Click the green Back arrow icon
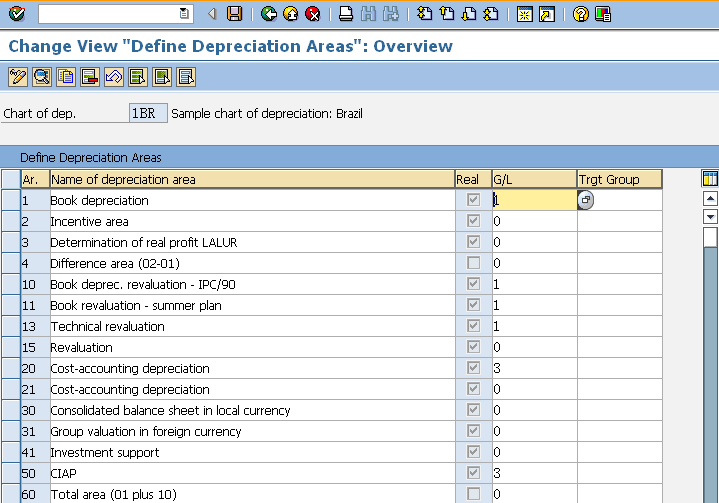Image resolution: width=719 pixels, height=503 pixels. click(x=269, y=14)
